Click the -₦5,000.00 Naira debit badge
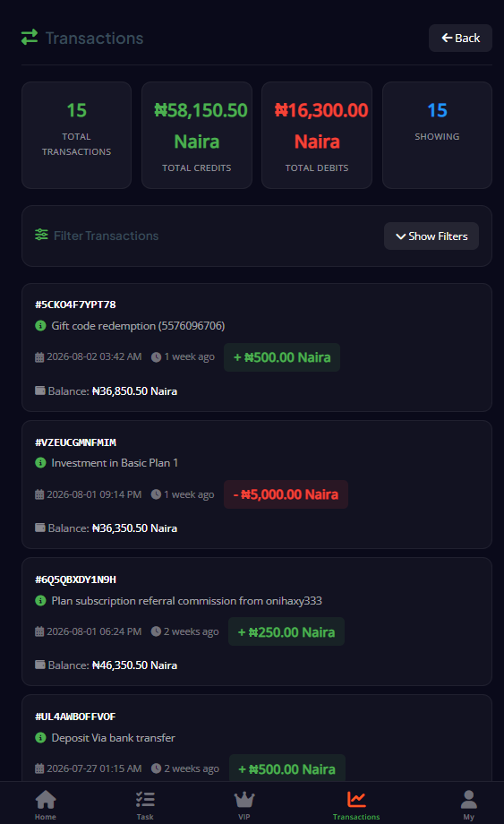Viewport: 504px width, 824px height. (x=286, y=494)
